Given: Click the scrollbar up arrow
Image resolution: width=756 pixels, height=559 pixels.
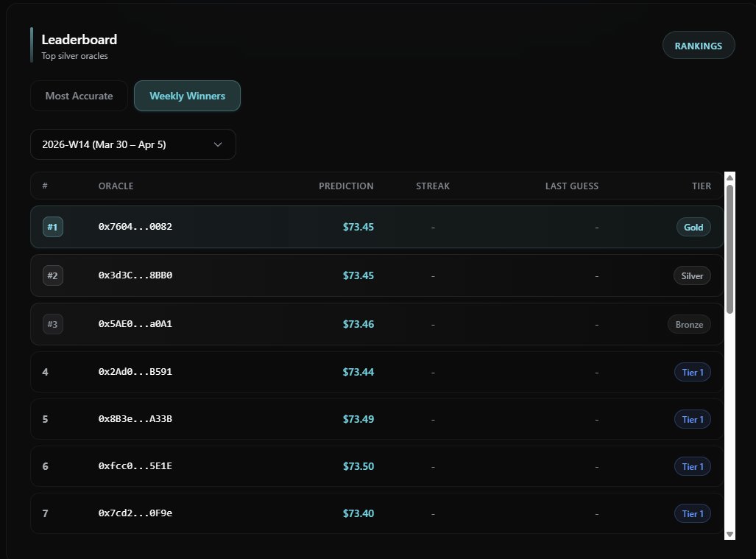Looking at the screenshot, I should pyautogui.click(x=730, y=178).
